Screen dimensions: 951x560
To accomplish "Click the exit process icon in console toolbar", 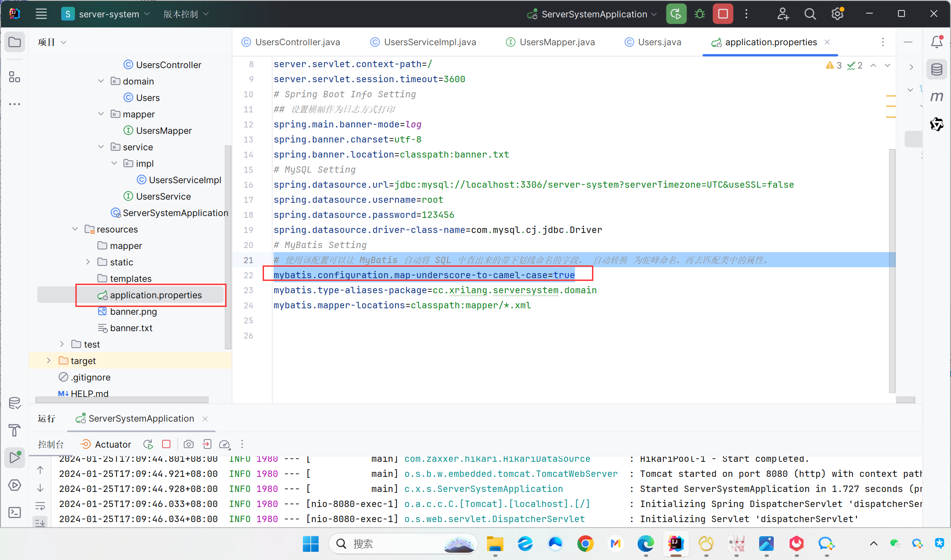I will pyautogui.click(x=207, y=444).
